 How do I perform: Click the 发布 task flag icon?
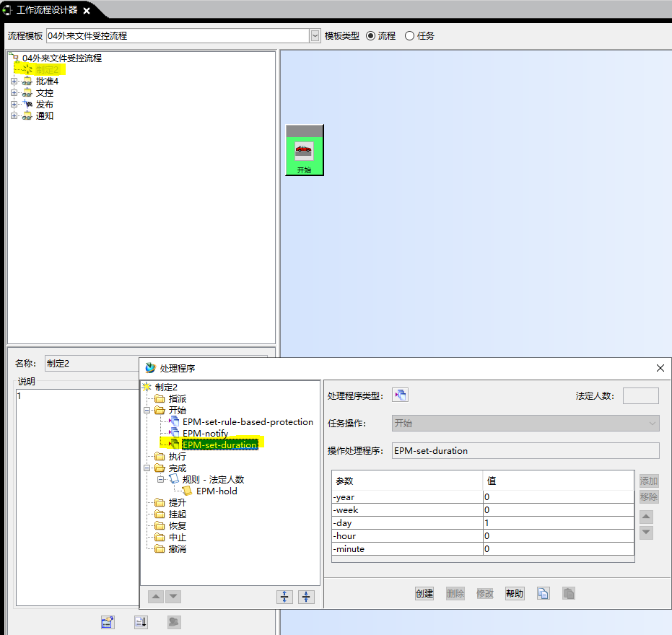(27, 104)
